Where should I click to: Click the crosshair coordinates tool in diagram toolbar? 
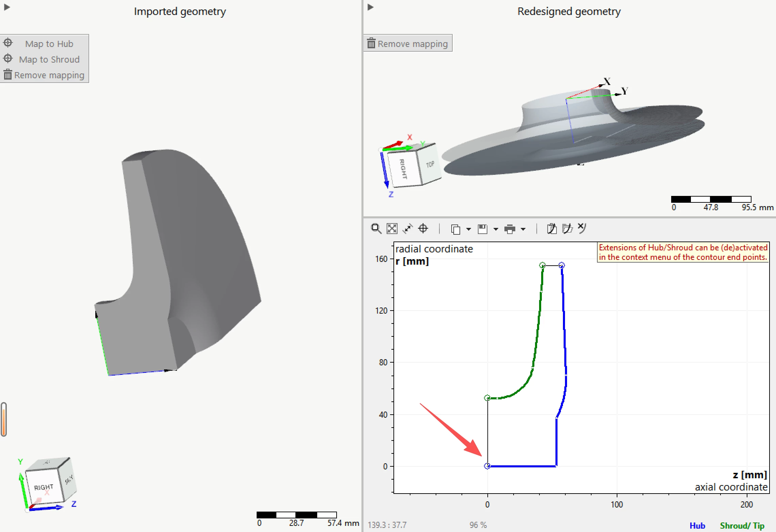pos(423,229)
